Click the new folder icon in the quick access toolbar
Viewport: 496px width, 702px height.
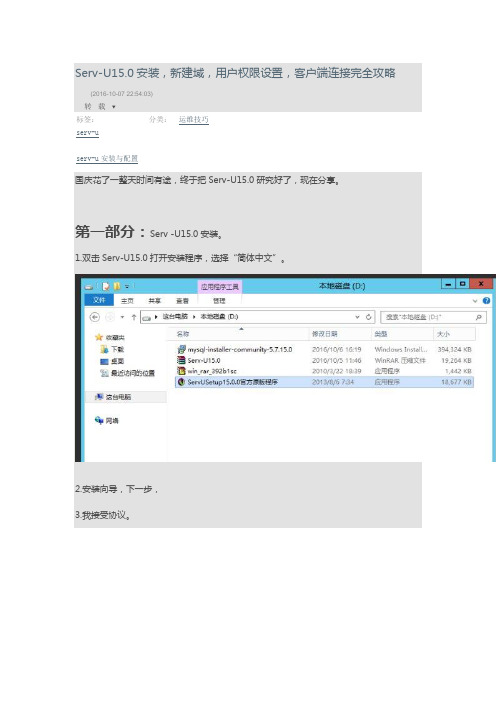(x=117, y=286)
